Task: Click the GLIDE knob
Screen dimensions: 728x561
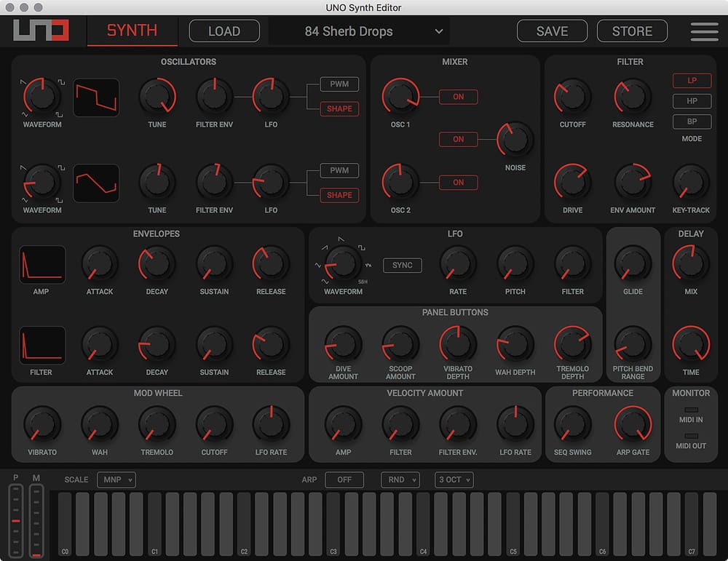Action: [x=633, y=263]
